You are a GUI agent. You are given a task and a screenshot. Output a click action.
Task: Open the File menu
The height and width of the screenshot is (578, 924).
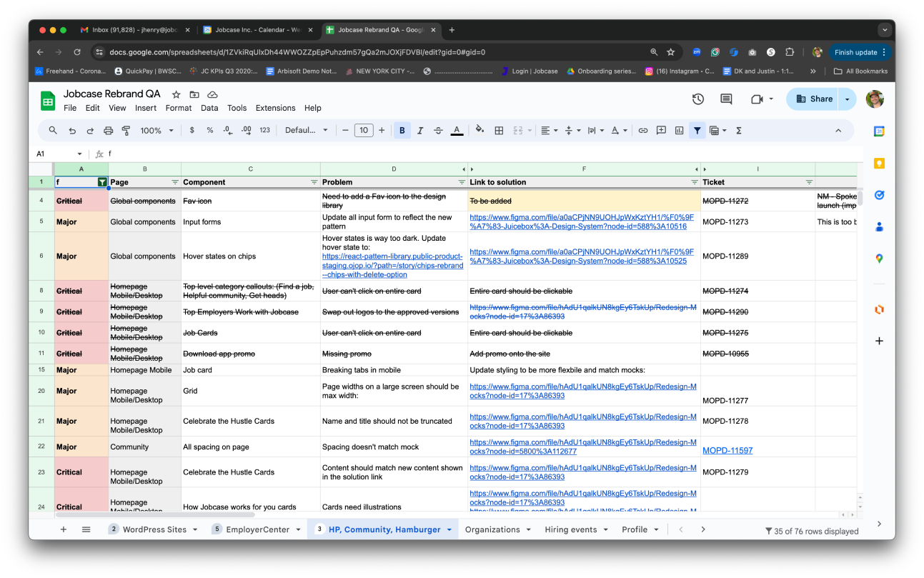point(70,108)
